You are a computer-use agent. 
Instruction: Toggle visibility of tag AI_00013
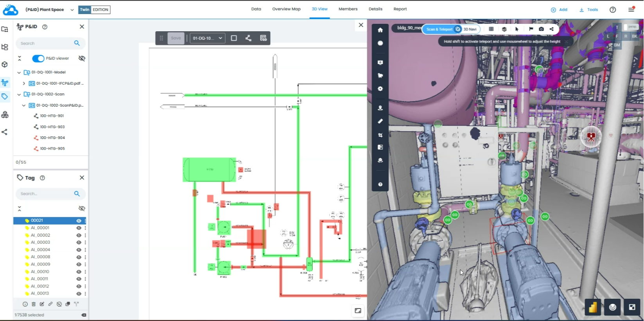[x=79, y=294]
